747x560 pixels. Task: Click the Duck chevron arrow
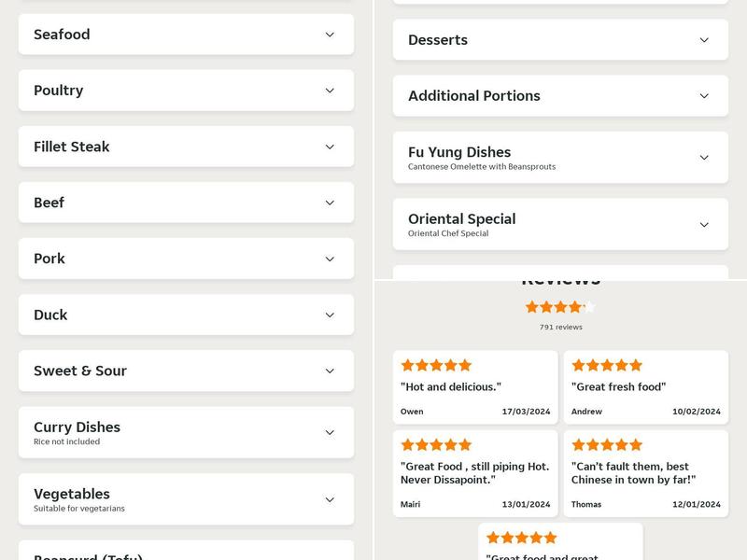(330, 315)
